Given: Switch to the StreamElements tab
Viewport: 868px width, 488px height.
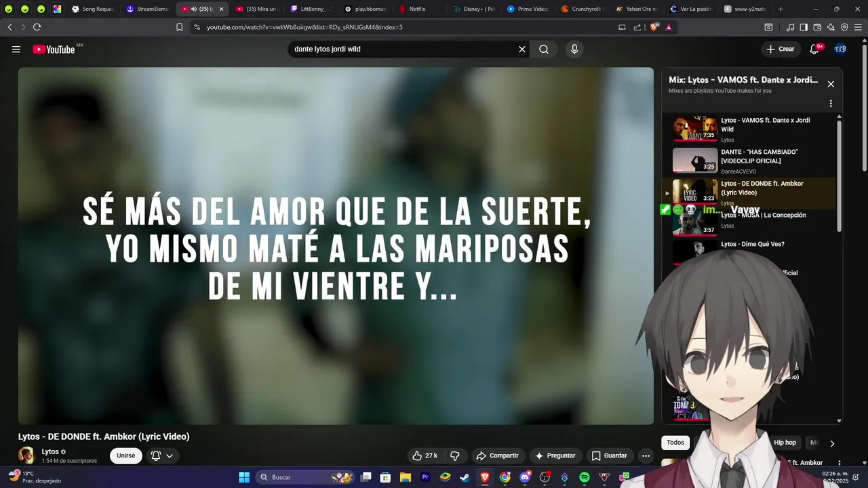Looking at the screenshot, I should pos(148,9).
